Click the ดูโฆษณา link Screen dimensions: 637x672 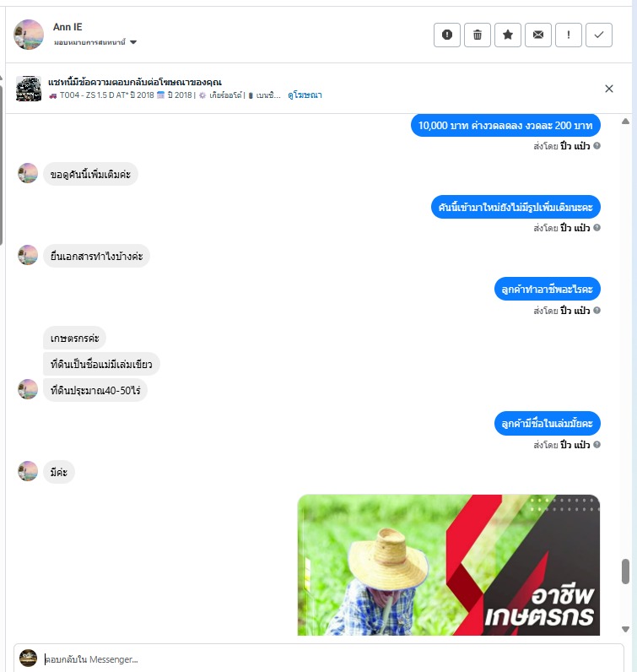pos(305,95)
